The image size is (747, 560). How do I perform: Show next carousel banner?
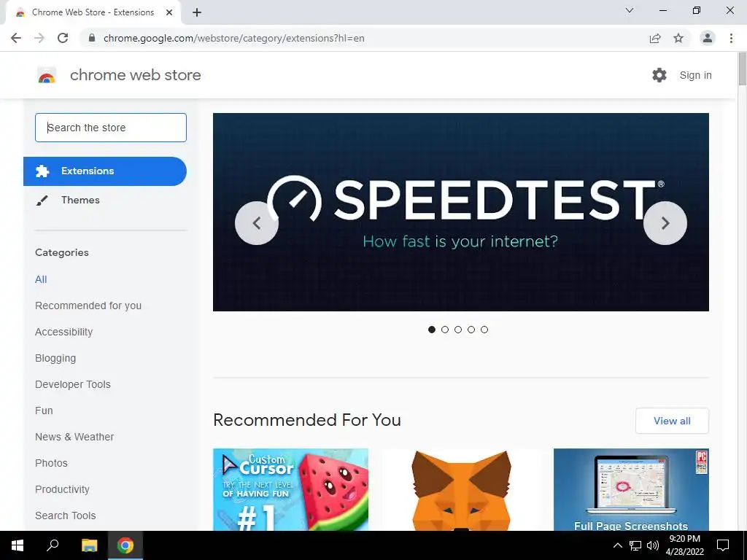(665, 223)
